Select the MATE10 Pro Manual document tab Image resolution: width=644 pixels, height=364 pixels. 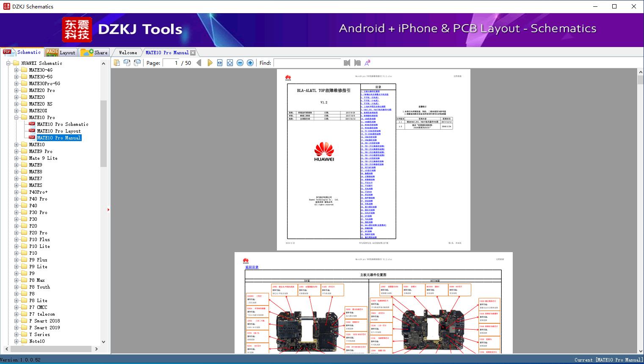click(167, 53)
